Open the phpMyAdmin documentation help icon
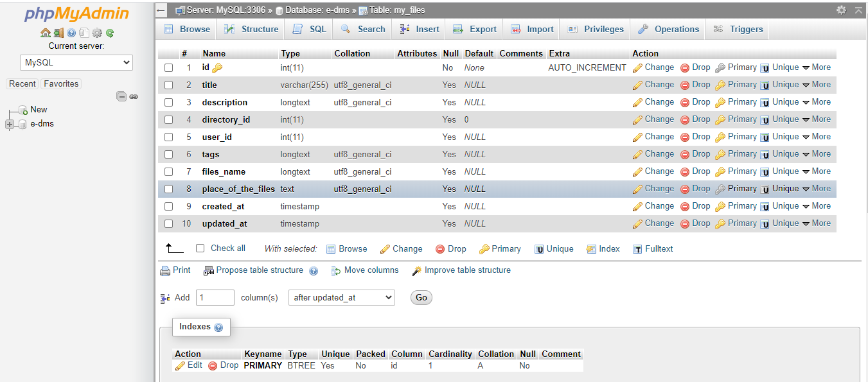 click(71, 33)
